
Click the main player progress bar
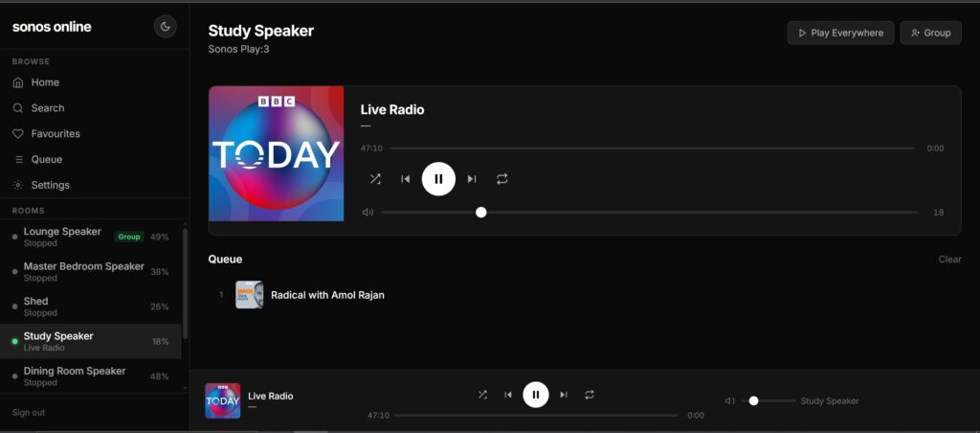653,148
